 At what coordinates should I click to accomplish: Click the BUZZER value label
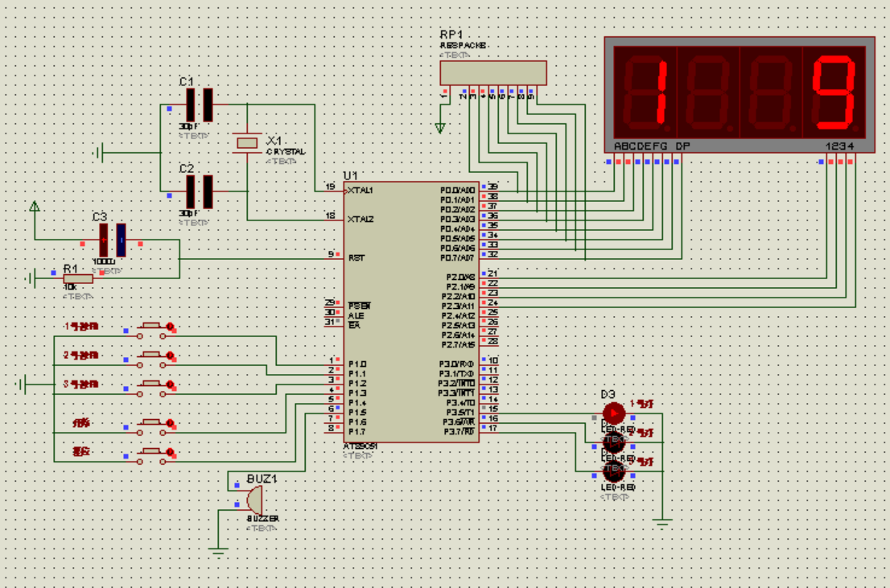(263, 519)
